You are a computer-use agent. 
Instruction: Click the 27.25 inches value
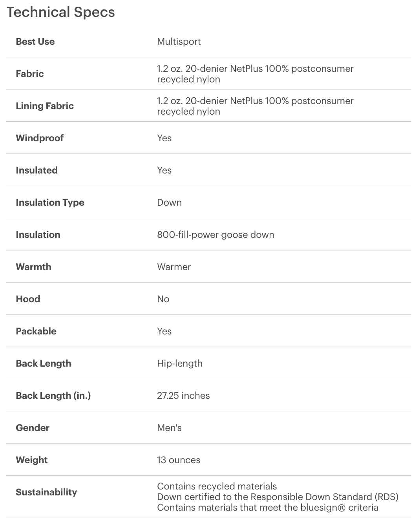(x=183, y=396)
